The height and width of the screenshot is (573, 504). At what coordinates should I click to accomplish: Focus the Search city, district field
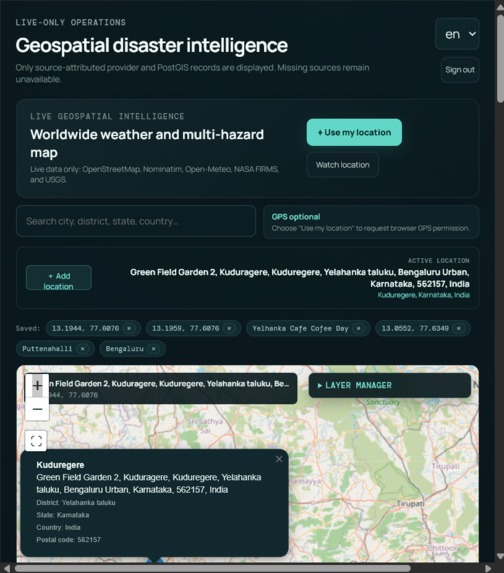136,221
